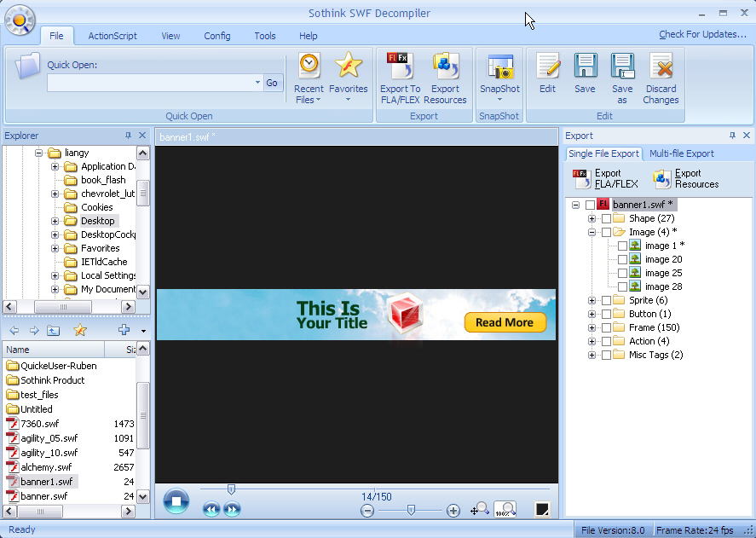This screenshot has height=538, width=756.
Task: Check the Shape (27) checkbox
Action: [x=607, y=218]
